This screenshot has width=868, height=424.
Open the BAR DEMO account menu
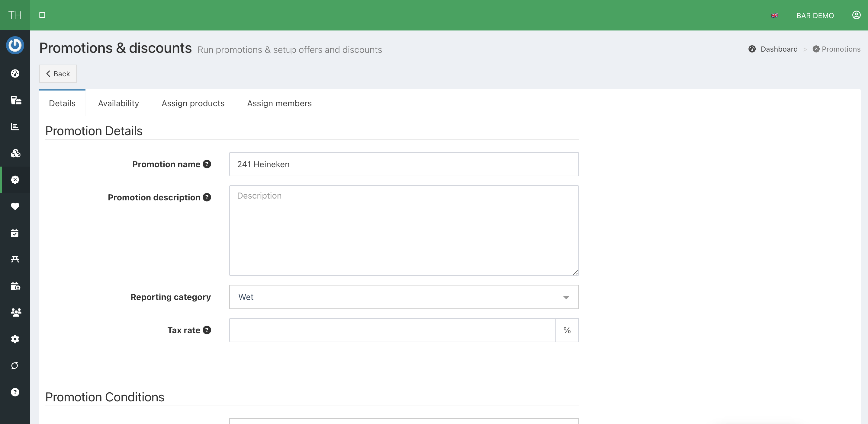click(x=815, y=15)
